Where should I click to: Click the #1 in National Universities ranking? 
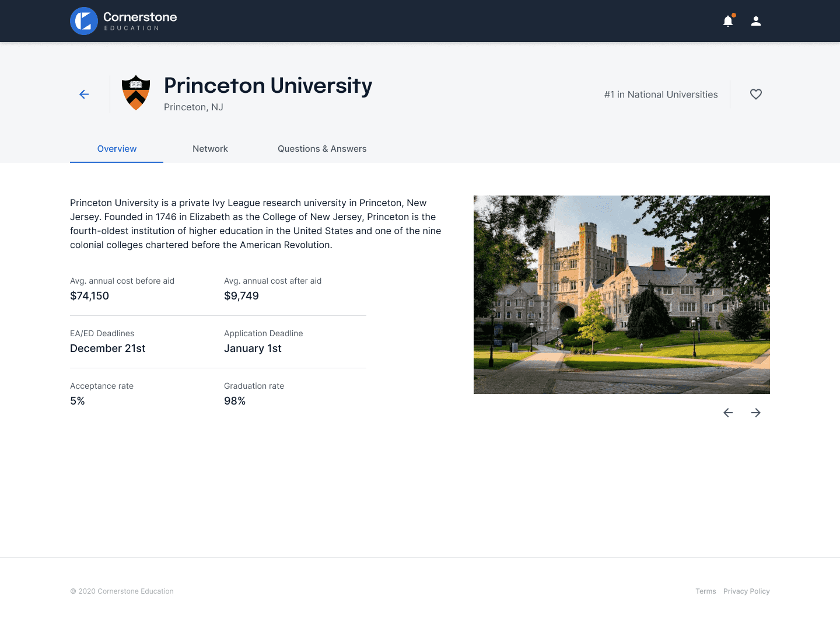(x=660, y=94)
